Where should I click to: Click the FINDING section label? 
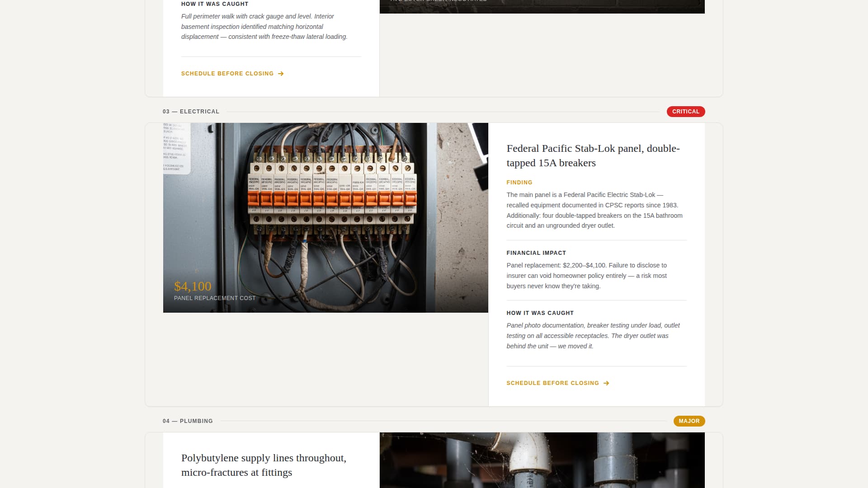[x=519, y=183]
